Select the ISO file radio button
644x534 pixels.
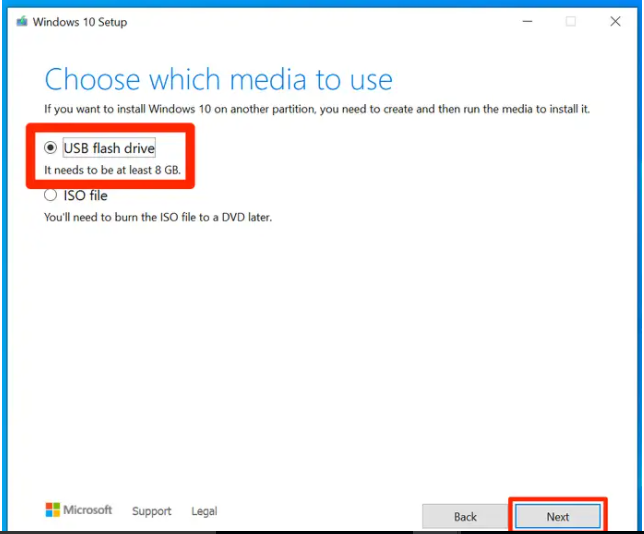[51, 195]
